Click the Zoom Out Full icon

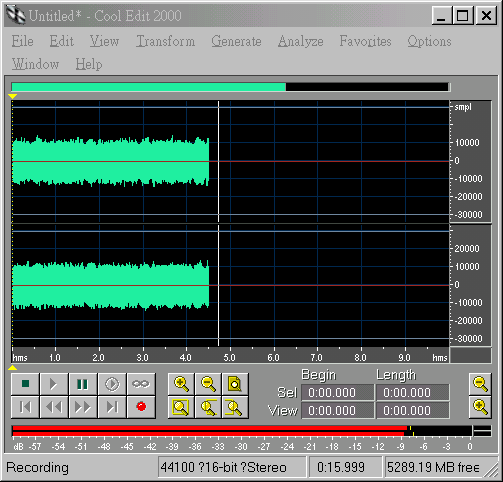(235, 384)
